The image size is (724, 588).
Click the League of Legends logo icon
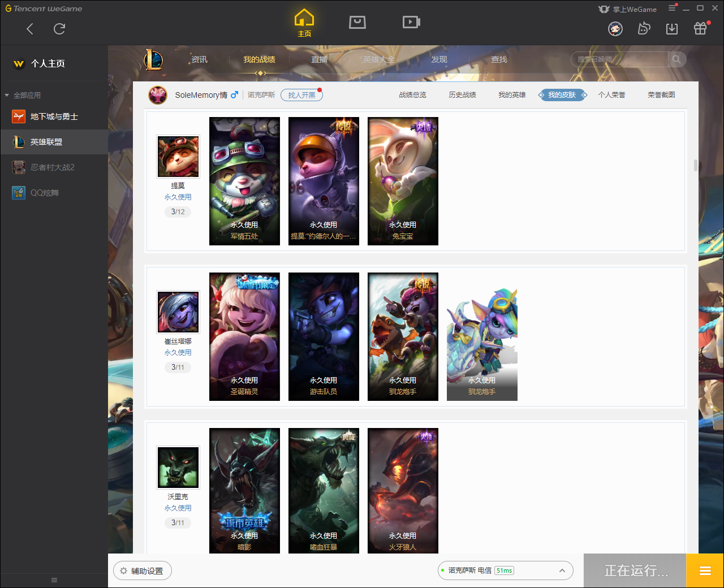(153, 59)
